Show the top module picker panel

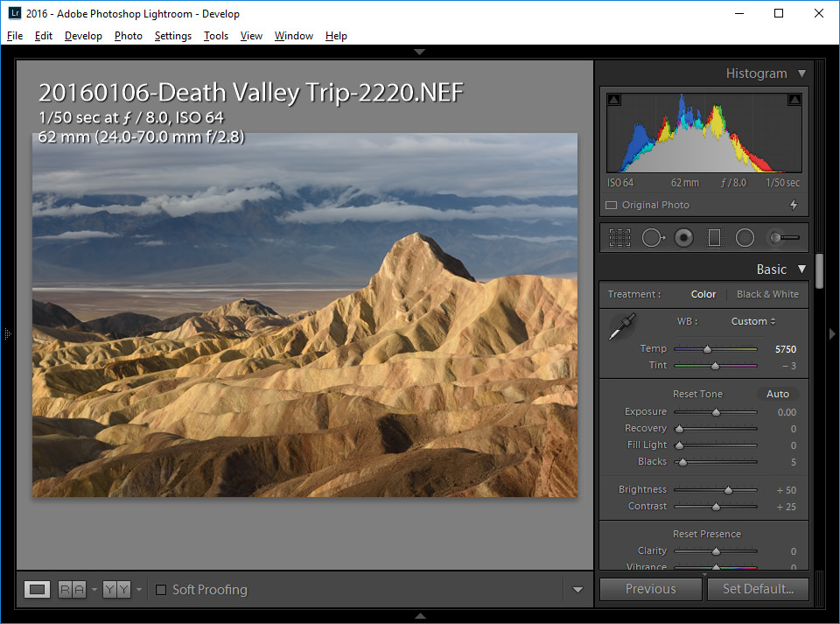tap(419, 52)
